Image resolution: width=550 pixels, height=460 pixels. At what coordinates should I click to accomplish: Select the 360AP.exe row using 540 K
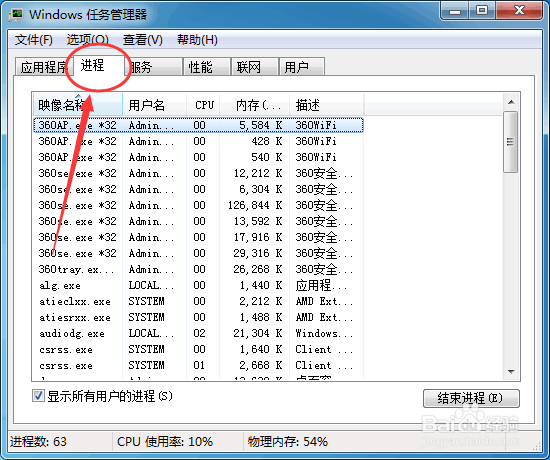198,157
